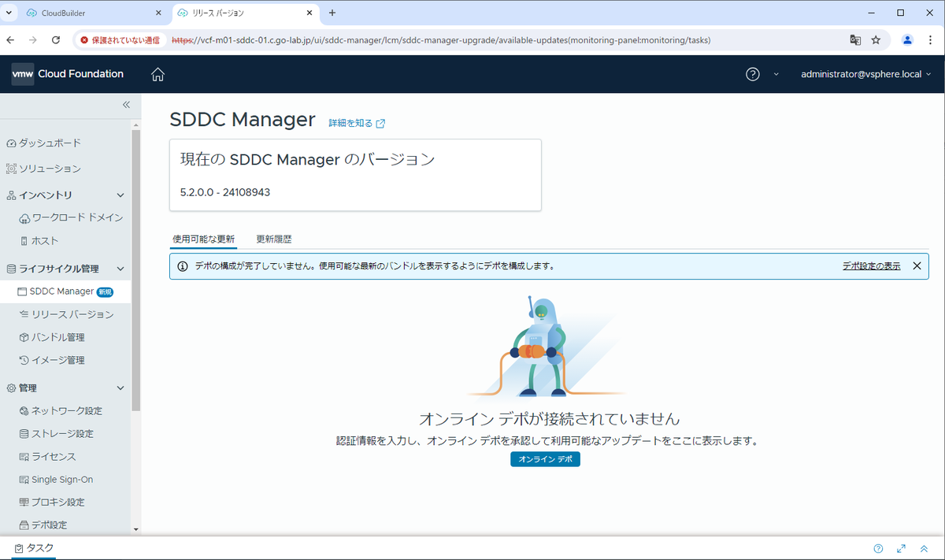
Task: Select SDDC Manager sidebar item
Action: (65, 291)
